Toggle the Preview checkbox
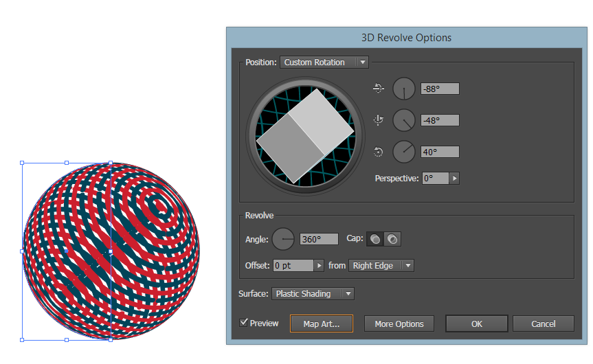This screenshot has width=593, height=364. (x=244, y=322)
